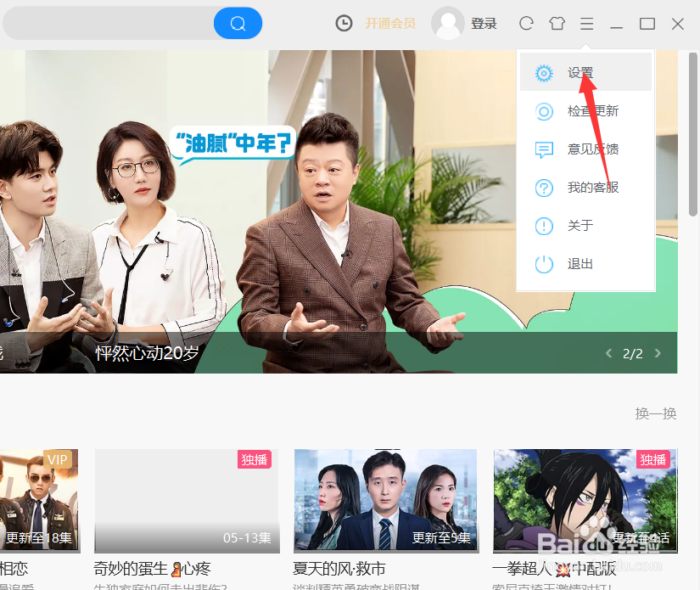This screenshot has width=700, height=590.
Task: Open title link 夏天的风·救市
Action: pos(339,569)
